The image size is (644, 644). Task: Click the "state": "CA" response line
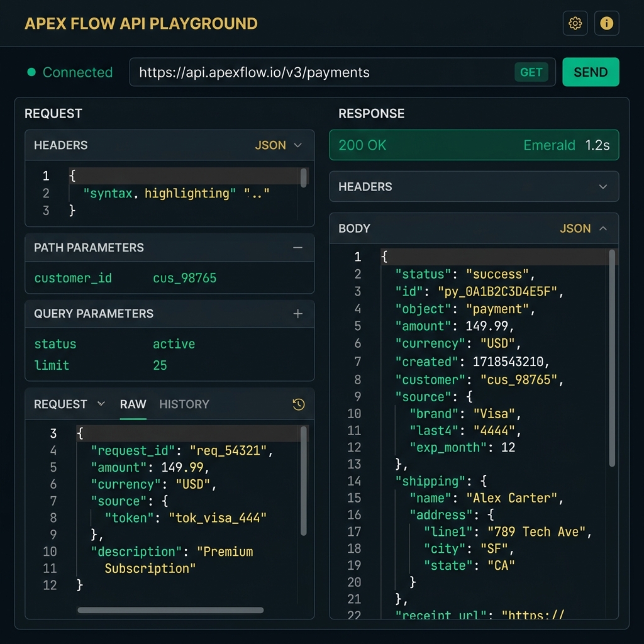coord(469,565)
